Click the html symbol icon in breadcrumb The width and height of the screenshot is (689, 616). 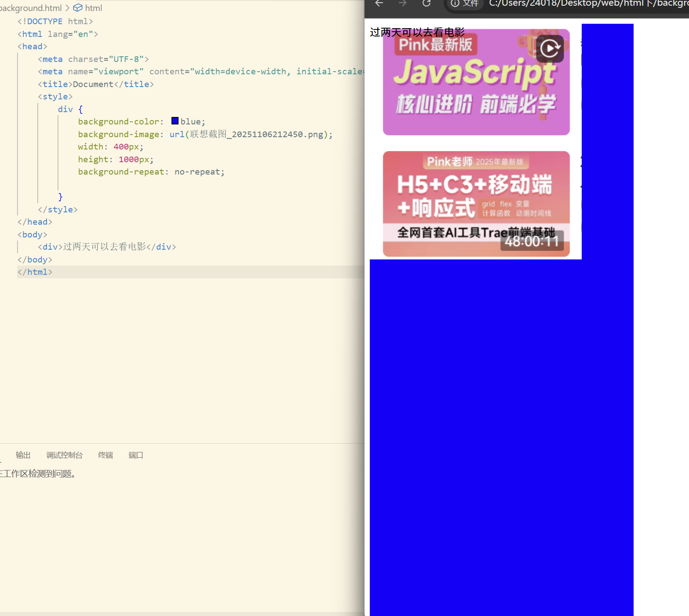(x=78, y=8)
